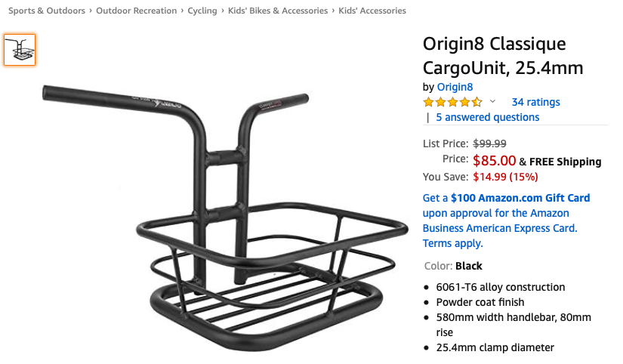Click the product thumbnail image
This screenshot has height=364, width=623.
pyautogui.click(x=20, y=50)
